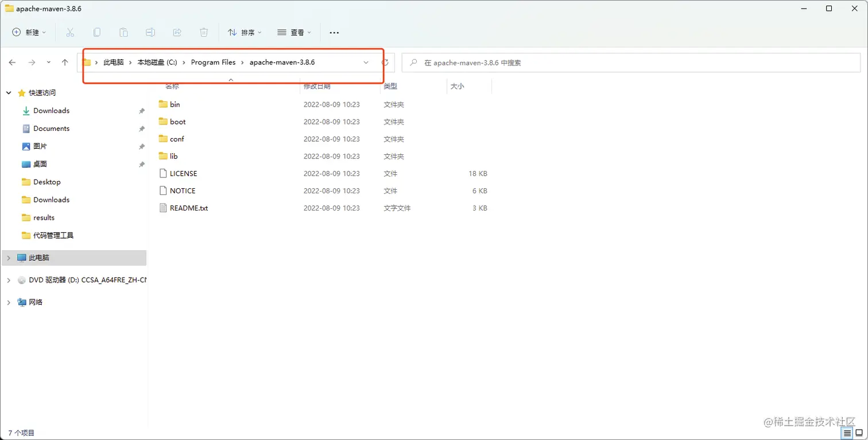The image size is (868, 440).
Task: Open recent locations dropdown next to forward arrow
Action: click(49, 63)
